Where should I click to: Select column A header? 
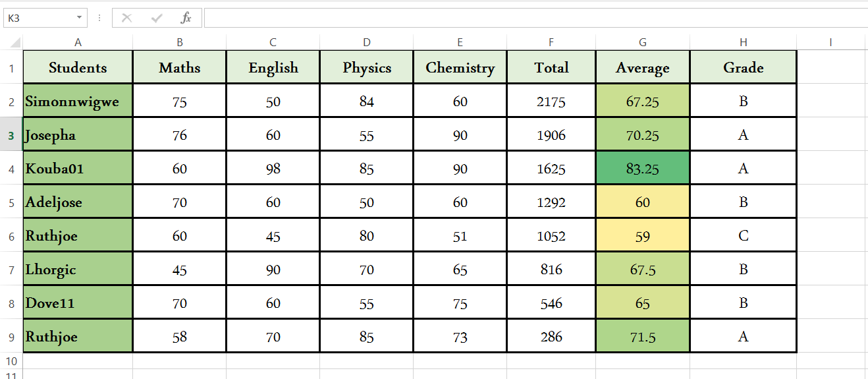(x=78, y=43)
